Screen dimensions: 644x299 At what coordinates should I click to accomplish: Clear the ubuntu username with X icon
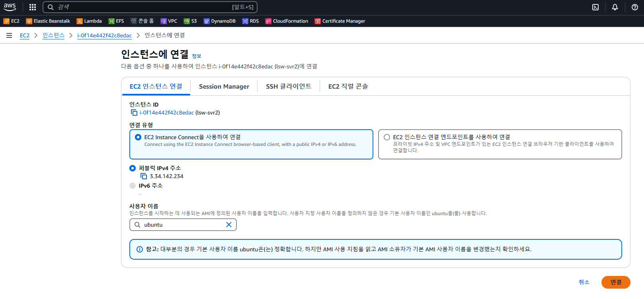click(x=229, y=225)
